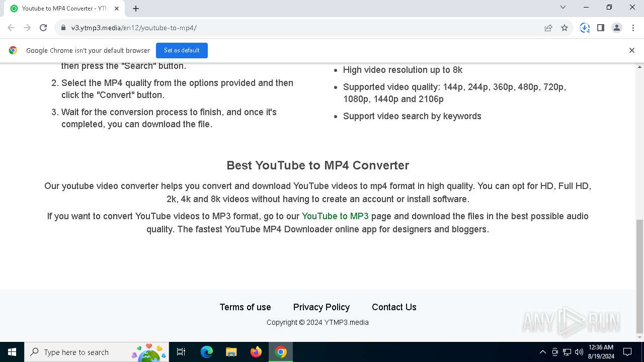Select the Youtube to MP4 Converter tab
644x362 pixels.
click(x=64, y=8)
